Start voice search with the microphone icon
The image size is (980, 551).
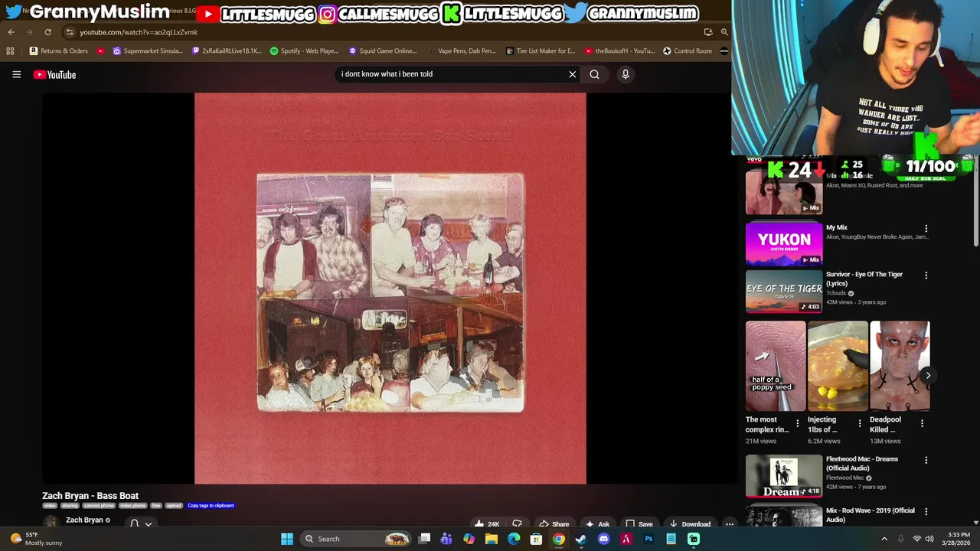[626, 74]
